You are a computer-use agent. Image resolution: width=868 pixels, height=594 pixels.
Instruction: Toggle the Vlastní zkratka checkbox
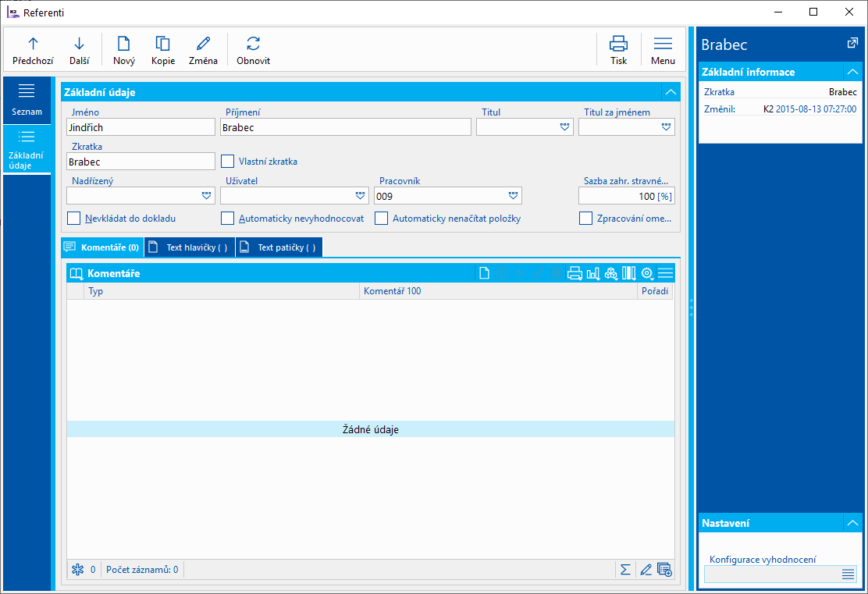click(x=227, y=161)
